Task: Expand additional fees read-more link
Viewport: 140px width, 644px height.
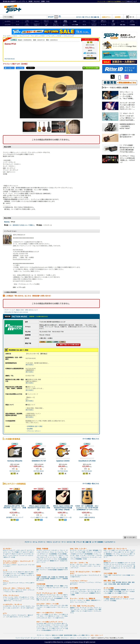Action: 29,390
